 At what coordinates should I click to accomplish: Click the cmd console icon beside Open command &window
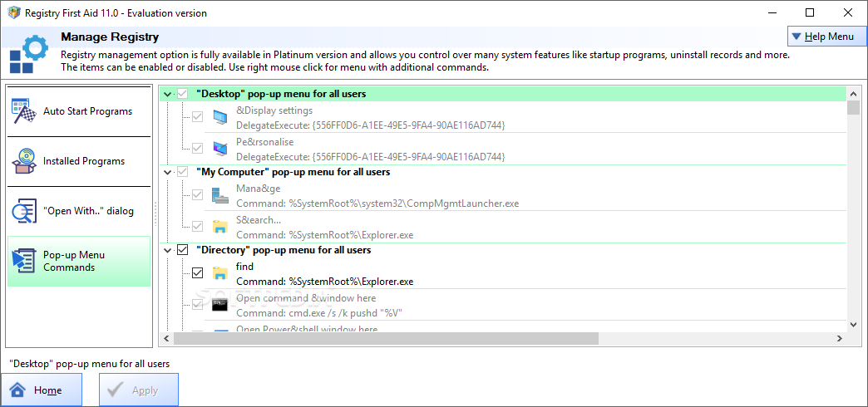pos(219,305)
